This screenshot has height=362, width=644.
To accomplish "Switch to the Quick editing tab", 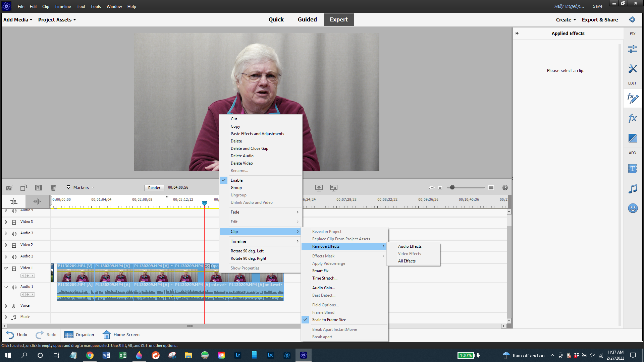I will pos(276,19).
